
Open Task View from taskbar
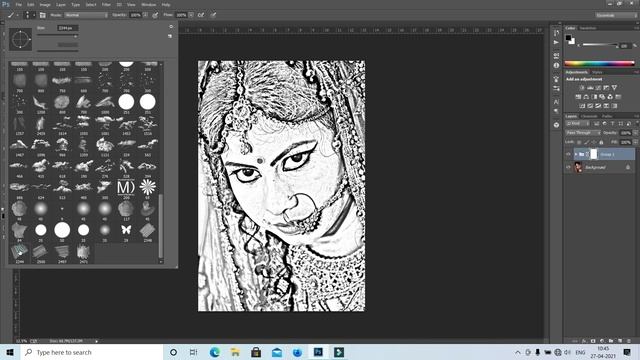(193, 352)
